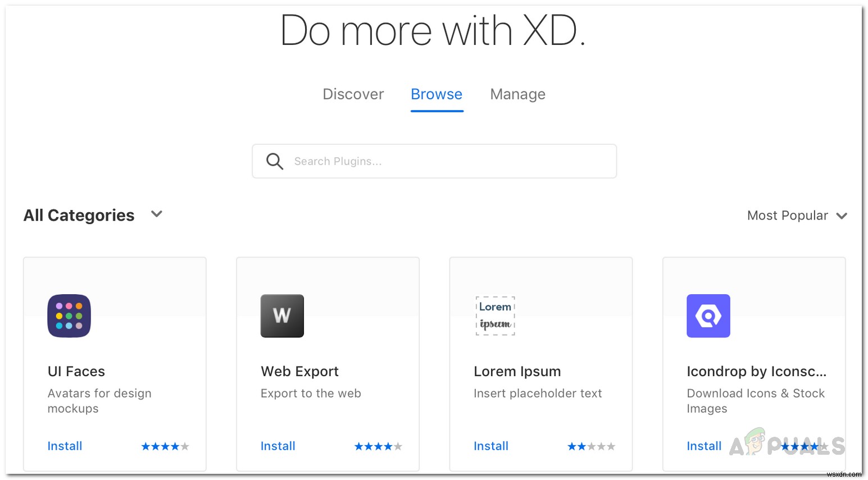Click the UI Faces star rating
This screenshot has height=480, width=868.
(165, 446)
